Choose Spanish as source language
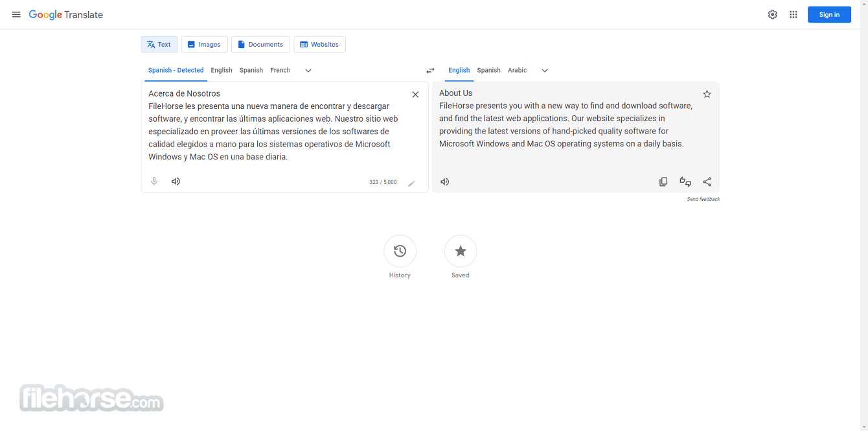This screenshot has height=431, width=868. coord(251,70)
